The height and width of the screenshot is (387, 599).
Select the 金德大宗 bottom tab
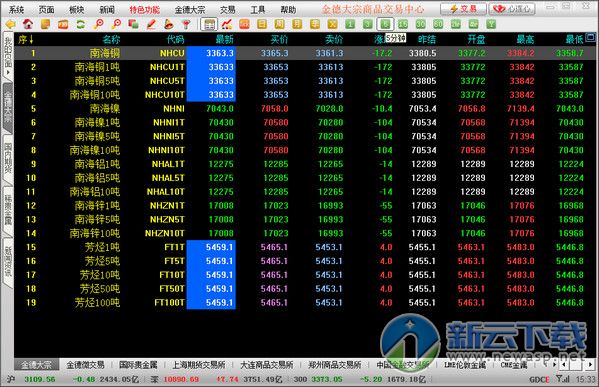point(36,365)
